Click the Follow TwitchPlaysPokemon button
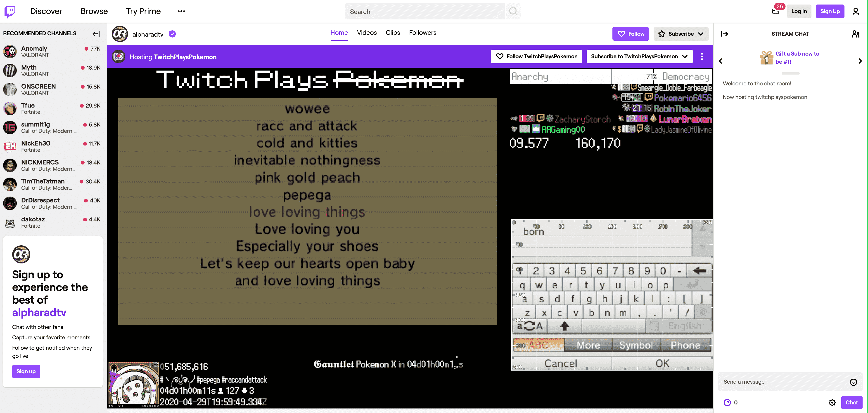 (x=536, y=56)
